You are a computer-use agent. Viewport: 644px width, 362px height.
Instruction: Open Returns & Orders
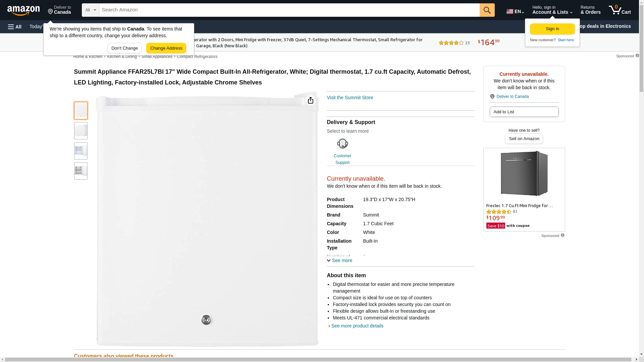590,10
